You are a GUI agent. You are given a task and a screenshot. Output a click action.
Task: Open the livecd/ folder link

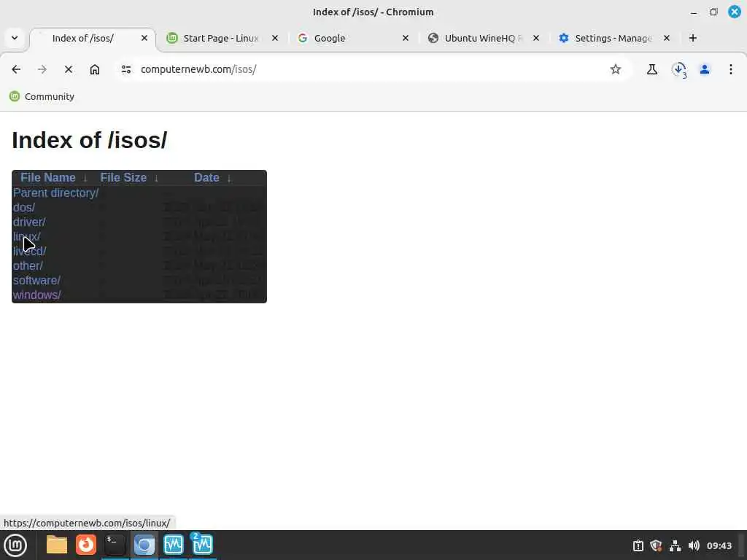29,252
